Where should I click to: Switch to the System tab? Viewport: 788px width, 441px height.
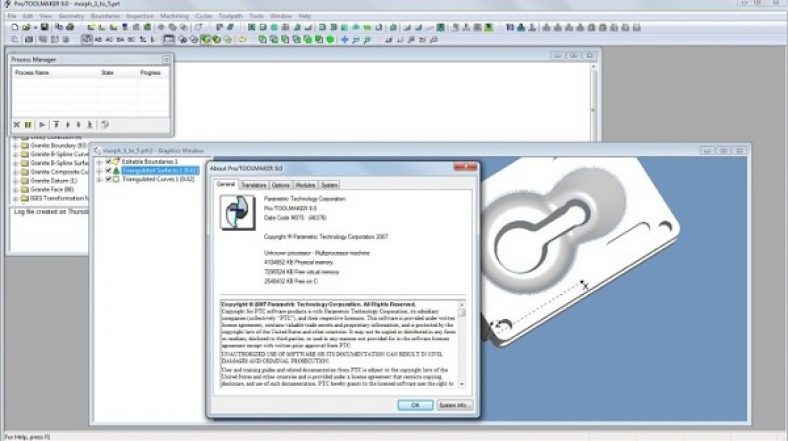tap(329, 185)
